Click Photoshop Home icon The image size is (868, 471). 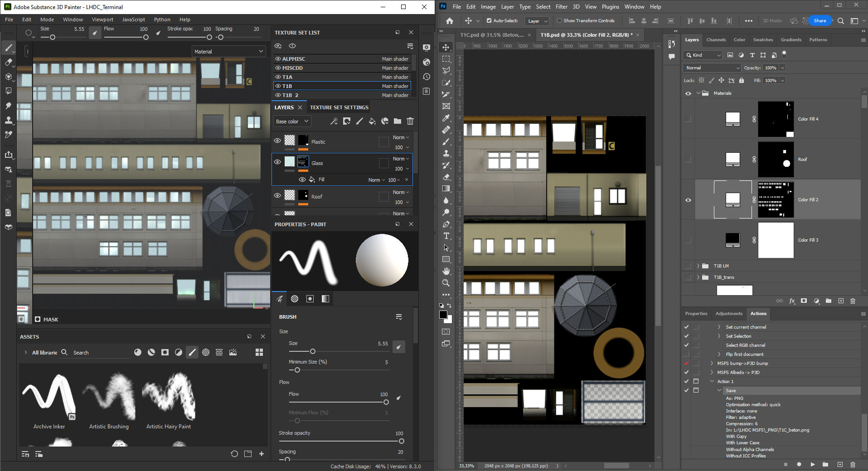450,21
